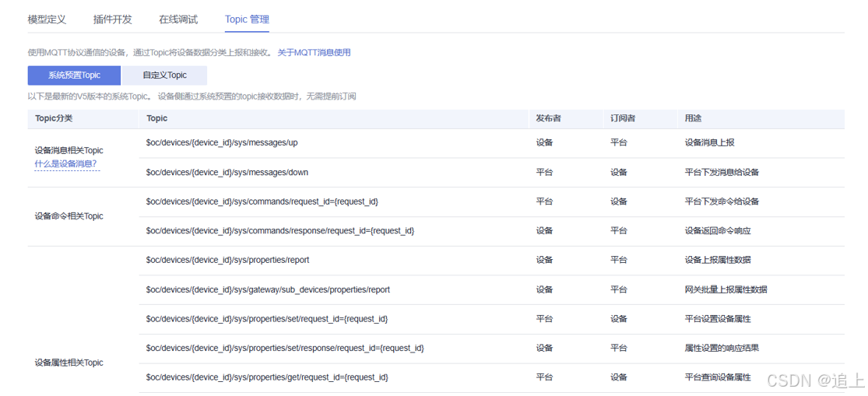Click 平台 publisher in properties/get row
868x396 pixels.
point(544,377)
